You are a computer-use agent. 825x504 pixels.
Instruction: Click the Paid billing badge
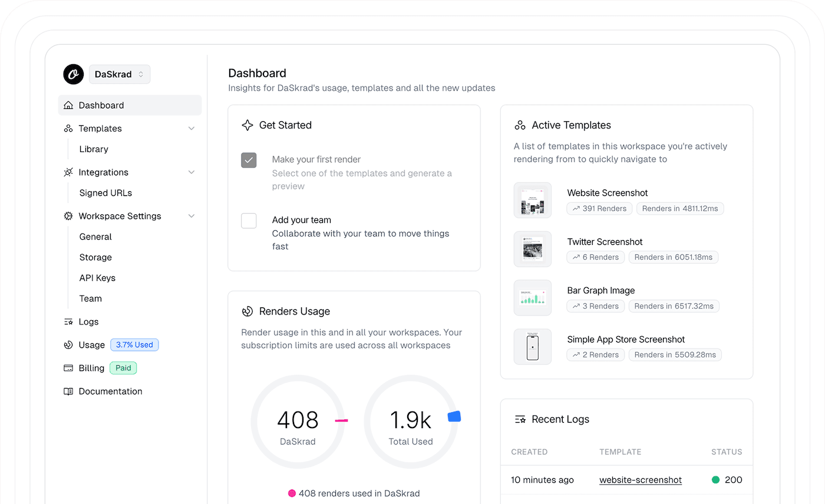point(123,368)
